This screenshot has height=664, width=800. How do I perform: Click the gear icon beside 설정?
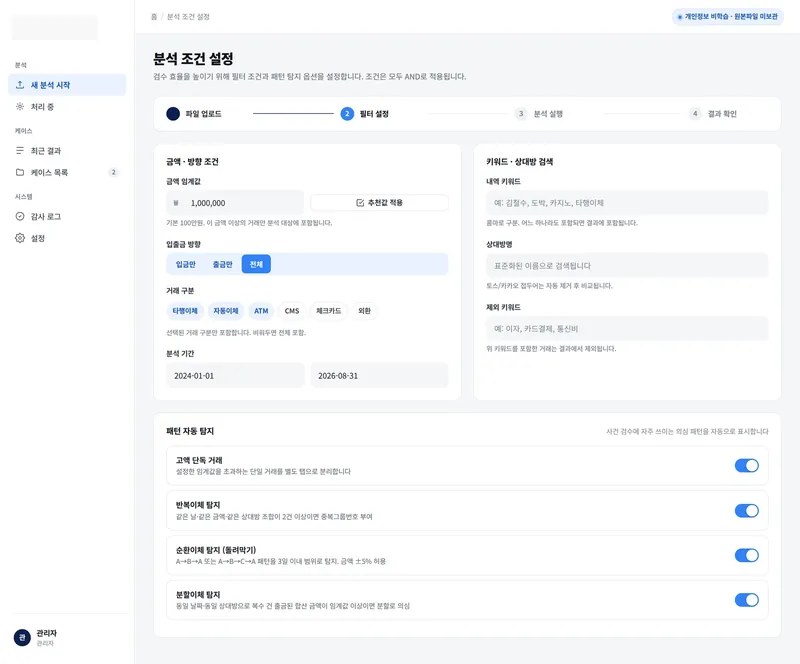(x=20, y=238)
